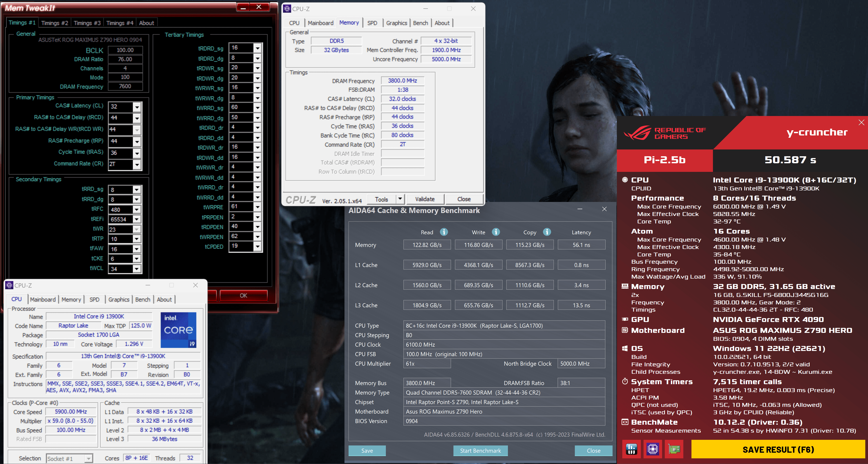This screenshot has height=464, width=868.
Task: Expand the CAS# Latency (CL) dropdown
Action: [x=137, y=107]
